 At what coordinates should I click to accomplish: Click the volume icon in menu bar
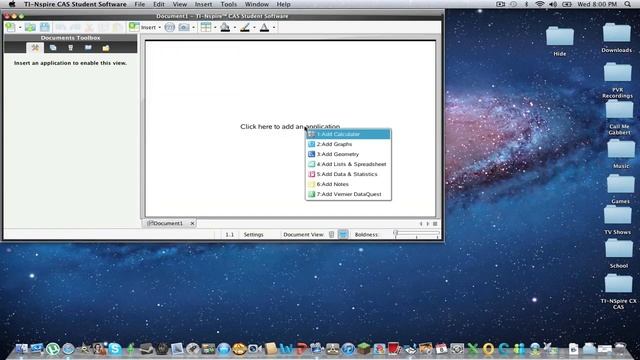pos(553,4)
